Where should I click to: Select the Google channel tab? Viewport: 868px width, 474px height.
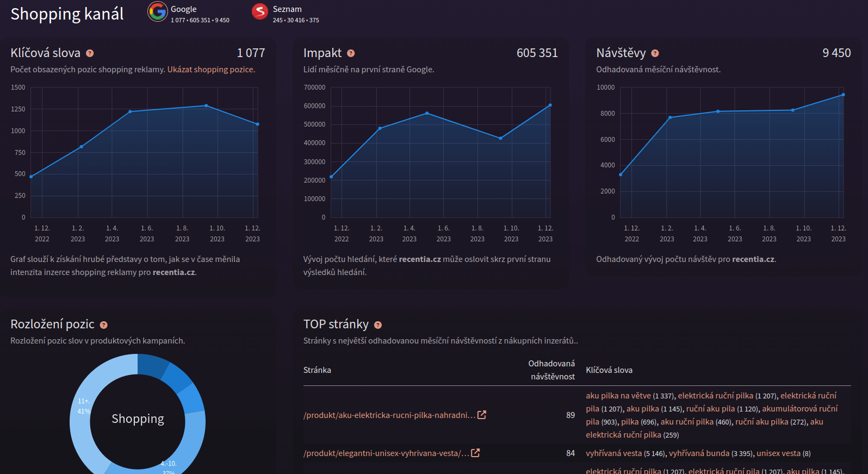click(x=189, y=13)
